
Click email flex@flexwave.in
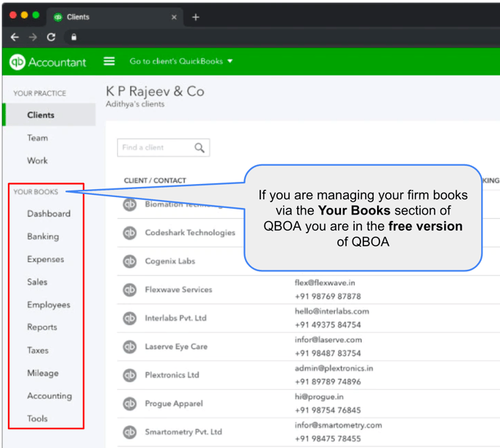325,283
